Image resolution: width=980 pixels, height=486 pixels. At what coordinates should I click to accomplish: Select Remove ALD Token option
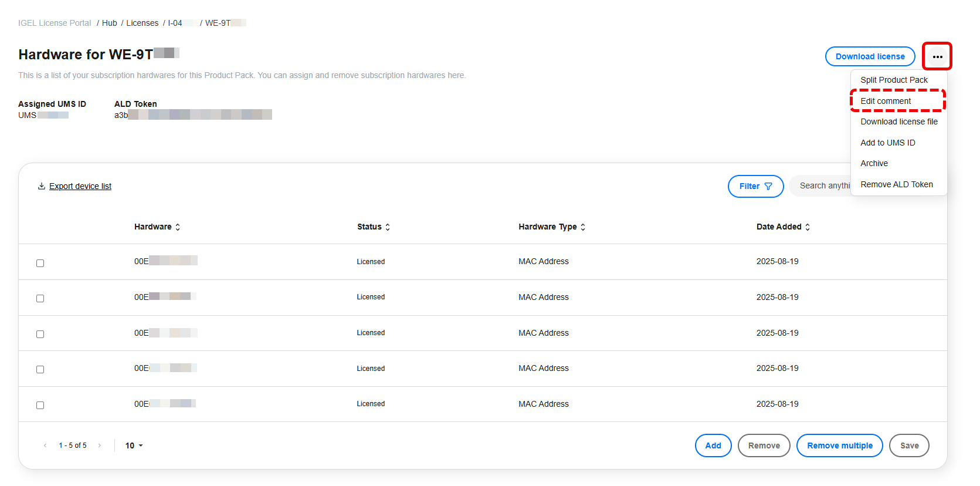[x=896, y=184]
